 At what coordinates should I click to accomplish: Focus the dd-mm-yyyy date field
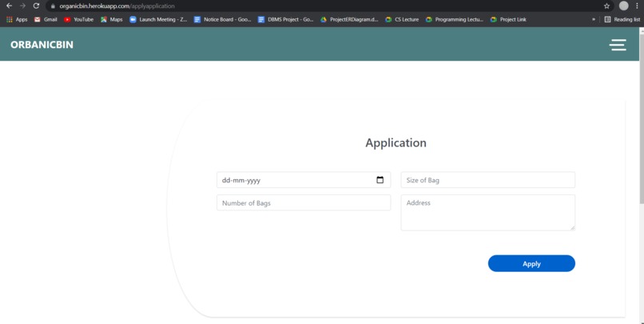(304, 180)
